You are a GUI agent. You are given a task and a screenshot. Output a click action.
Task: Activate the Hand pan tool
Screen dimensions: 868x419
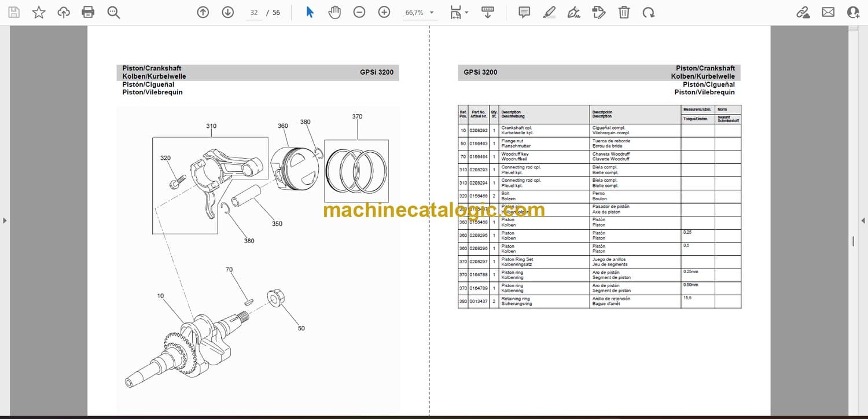pos(334,12)
